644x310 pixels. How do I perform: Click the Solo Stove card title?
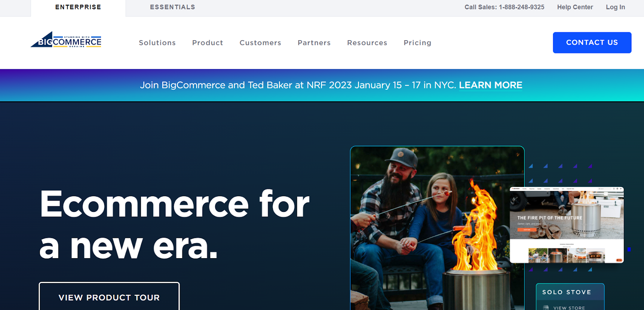567,292
